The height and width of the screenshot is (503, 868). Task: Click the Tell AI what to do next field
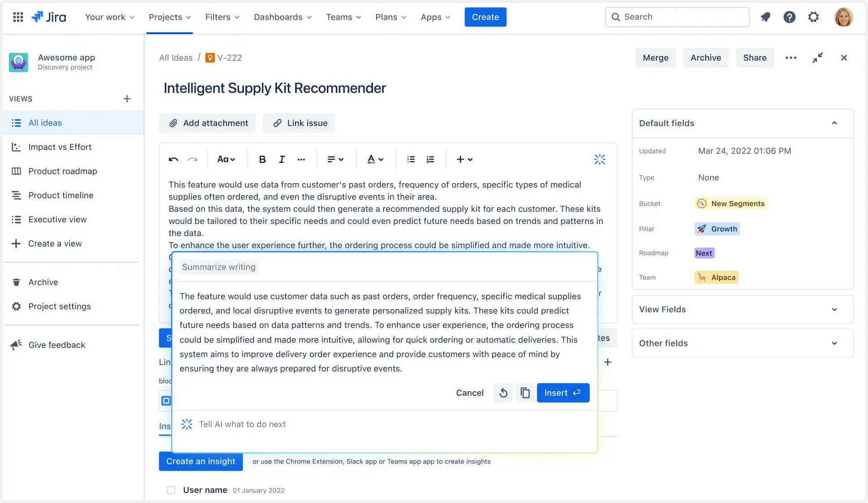click(242, 424)
